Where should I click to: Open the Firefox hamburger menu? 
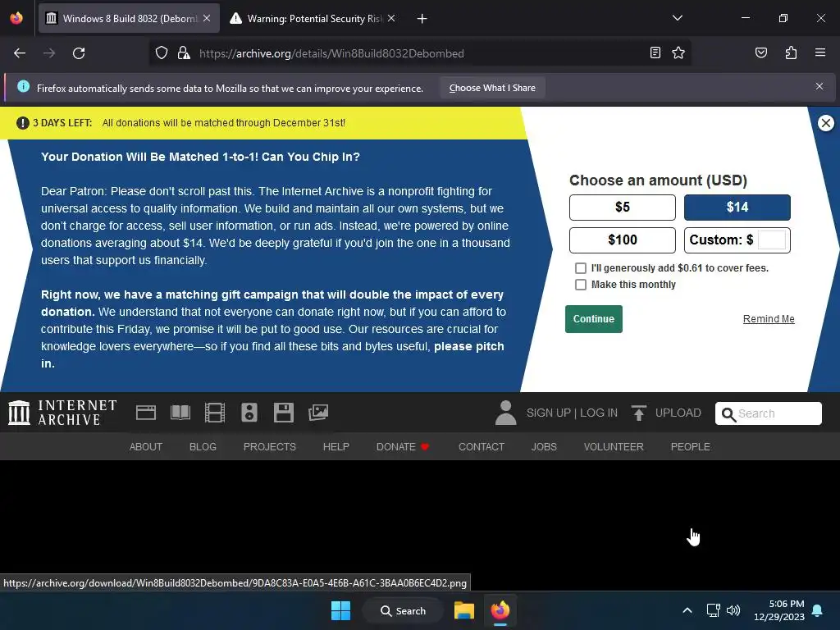tap(820, 52)
